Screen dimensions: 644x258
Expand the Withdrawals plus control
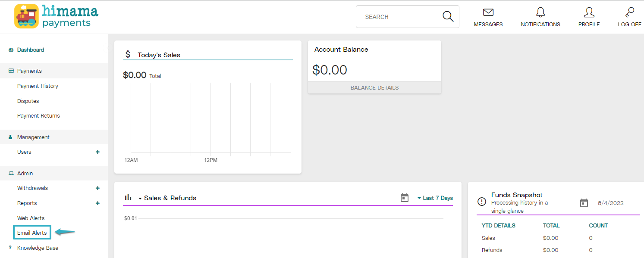coord(97,188)
